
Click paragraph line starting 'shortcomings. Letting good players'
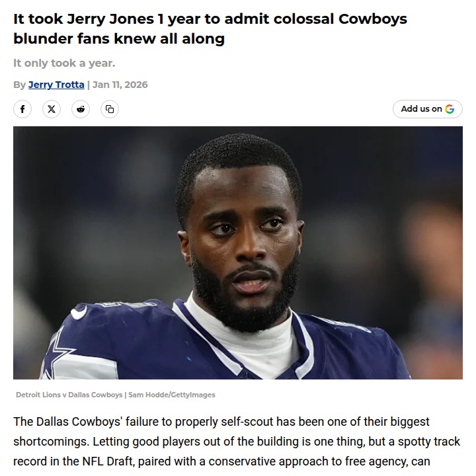click(x=237, y=442)
